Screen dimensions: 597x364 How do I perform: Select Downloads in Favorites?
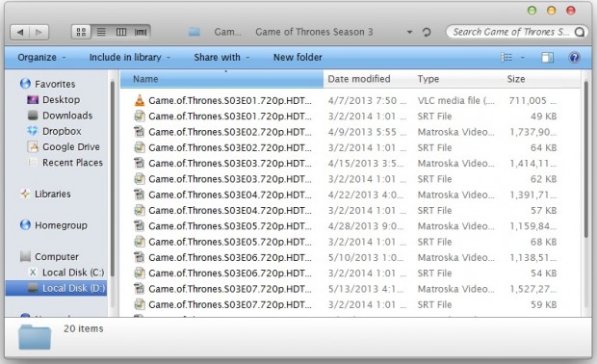(67, 116)
